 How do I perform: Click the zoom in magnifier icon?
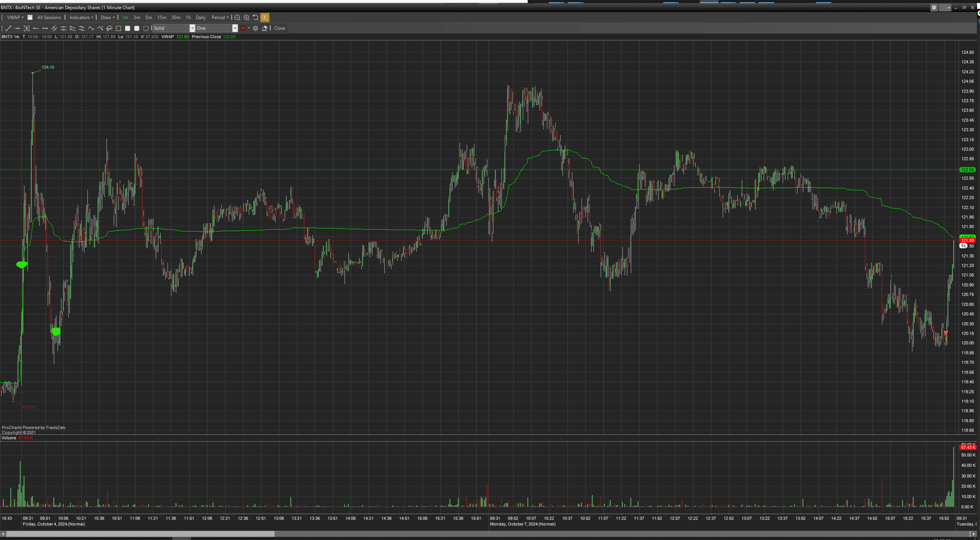247,18
